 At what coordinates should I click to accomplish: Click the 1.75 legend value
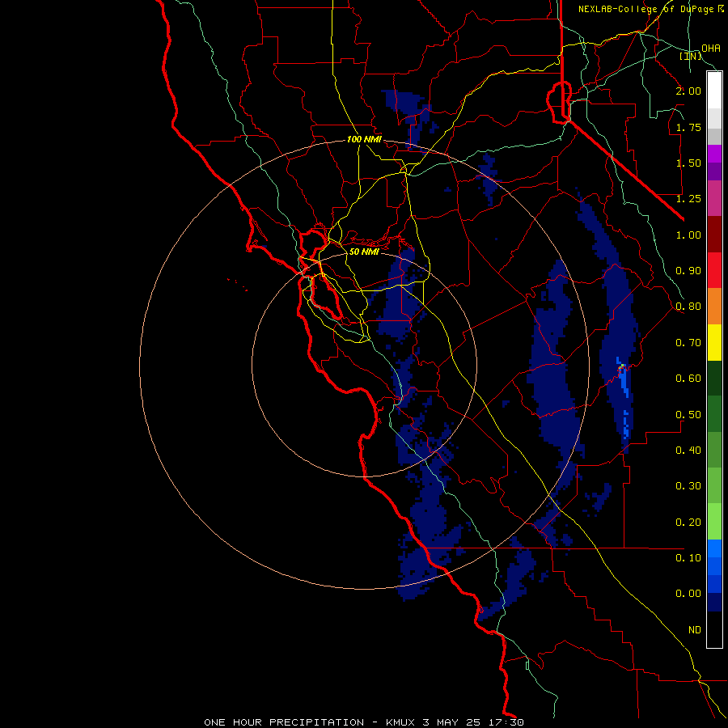pos(688,127)
